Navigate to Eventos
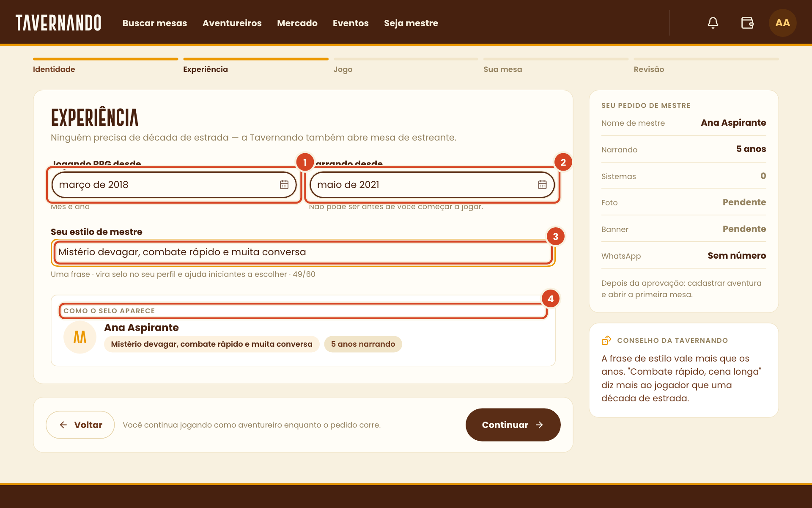The width and height of the screenshot is (812, 508). click(351, 23)
